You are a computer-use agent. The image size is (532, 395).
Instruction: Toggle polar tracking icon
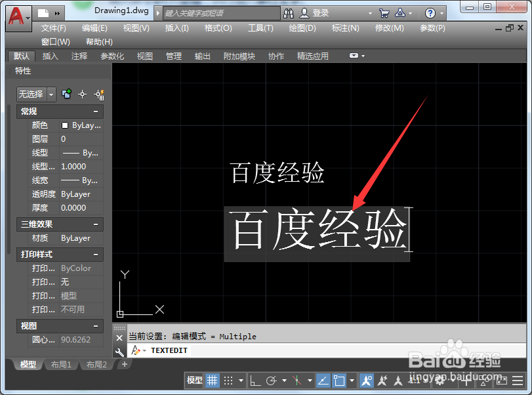(x=272, y=381)
